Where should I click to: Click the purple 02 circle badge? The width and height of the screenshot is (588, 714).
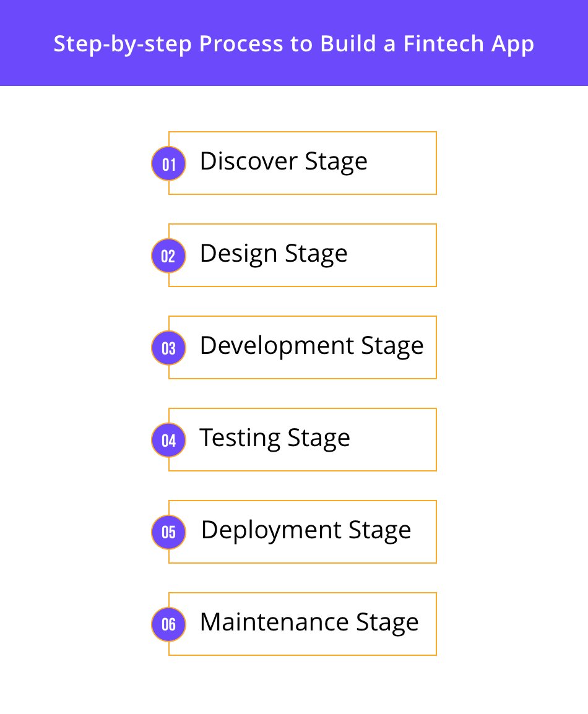tap(168, 256)
